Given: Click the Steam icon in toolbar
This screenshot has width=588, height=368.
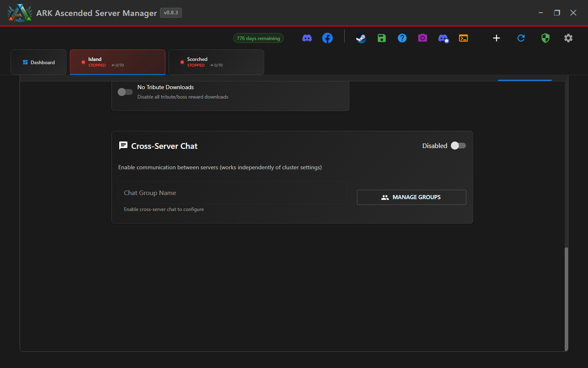Looking at the screenshot, I should click(x=361, y=38).
